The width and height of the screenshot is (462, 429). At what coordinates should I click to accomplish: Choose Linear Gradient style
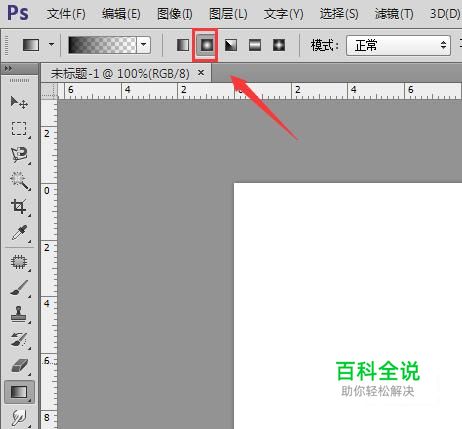click(x=183, y=45)
